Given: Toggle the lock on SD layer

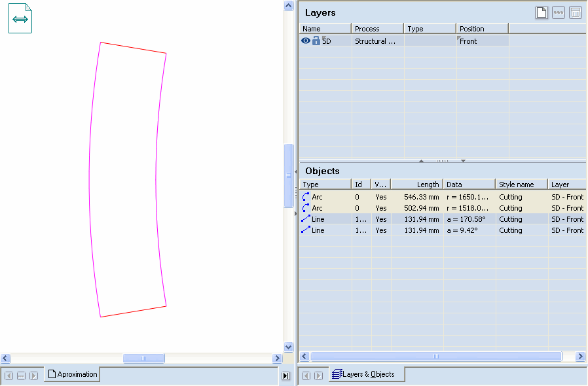Looking at the screenshot, I should click(316, 41).
